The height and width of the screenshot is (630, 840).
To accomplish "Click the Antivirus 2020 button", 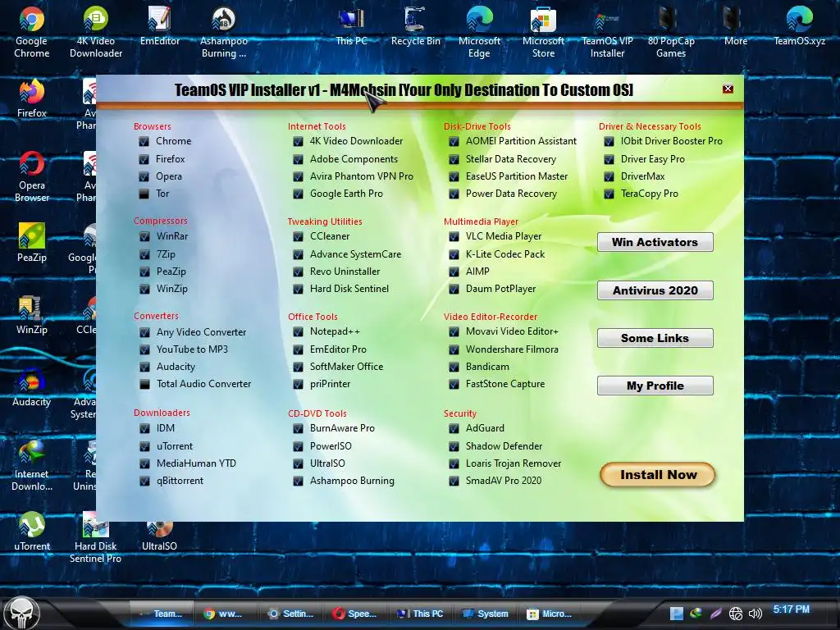I will 655,290.
